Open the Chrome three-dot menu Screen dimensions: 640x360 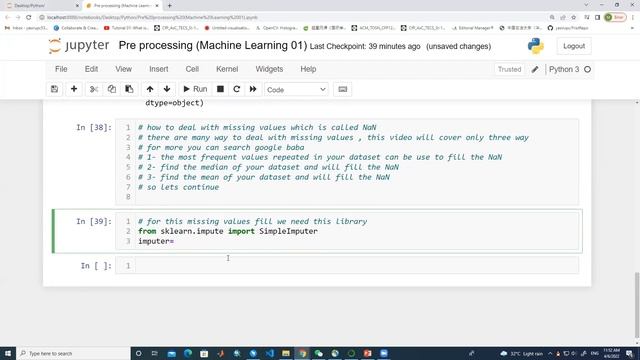tap(633, 17)
